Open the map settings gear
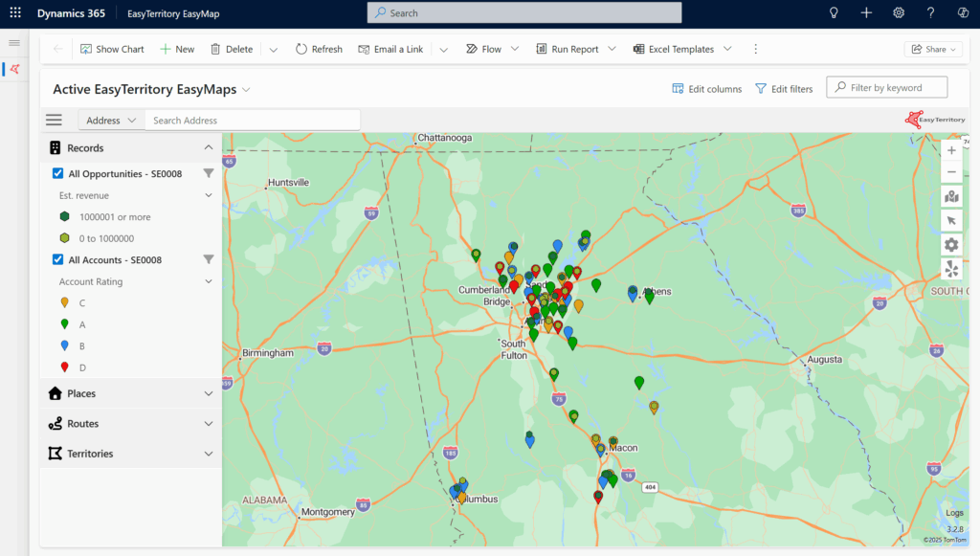The height and width of the screenshot is (556, 980). click(950, 245)
